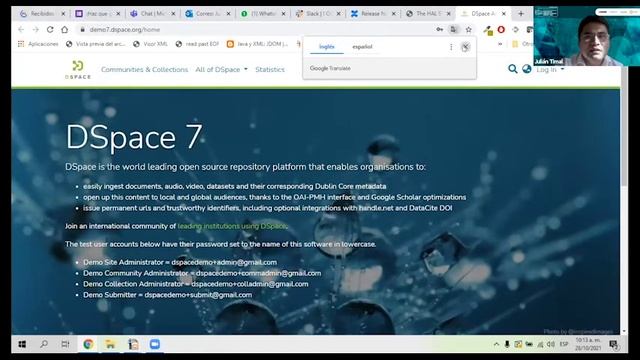The height and width of the screenshot is (360, 640).
Task: Open the Vista previa del arc... bookmark
Action: pos(96,44)
